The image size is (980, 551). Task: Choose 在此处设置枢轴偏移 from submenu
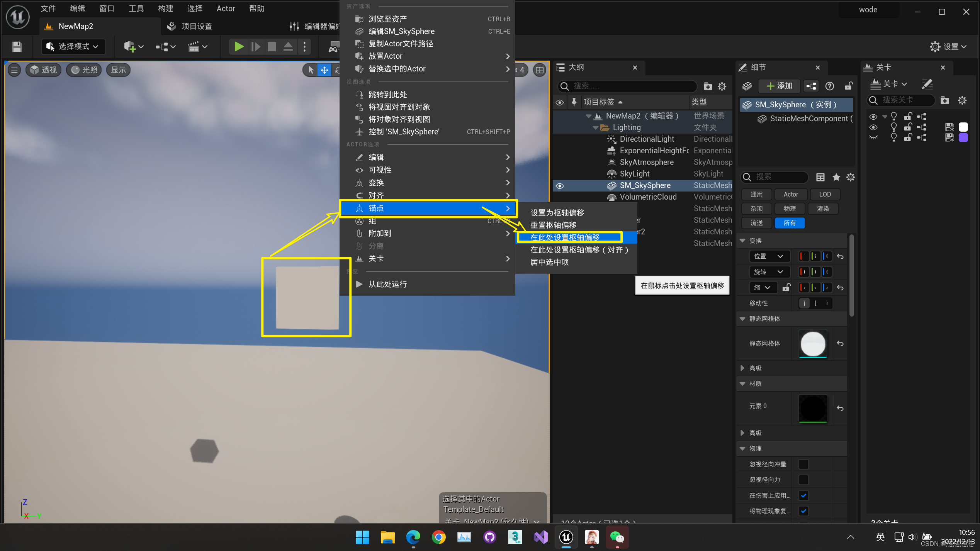pyautogui.click(x=565, y=237)
